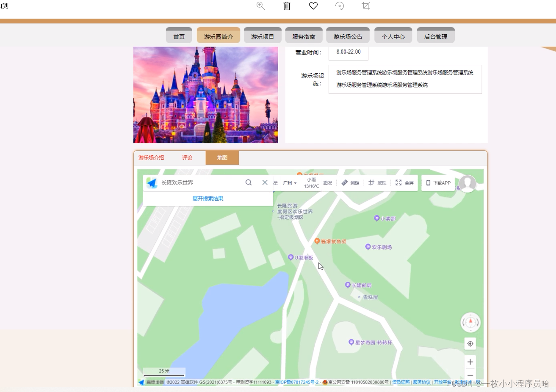The width and height of the screenshot is (556, 392).
Task: Open the 后台管理 navigation tab
Action: click(436, 36)
